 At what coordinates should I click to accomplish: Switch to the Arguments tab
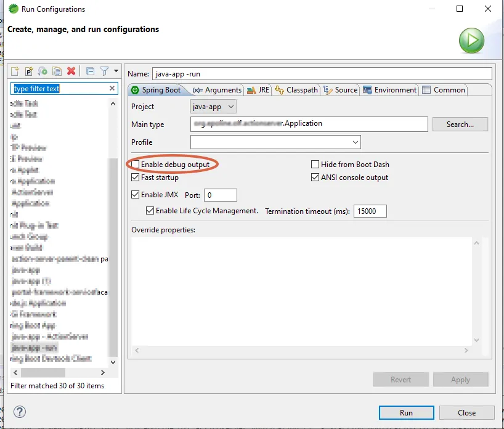click(217, 90)
